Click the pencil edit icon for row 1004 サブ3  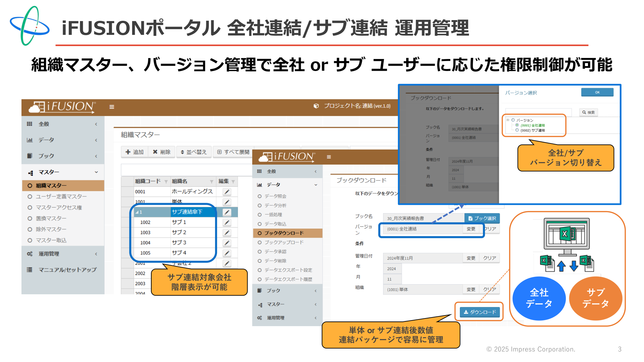pos(227,243)
